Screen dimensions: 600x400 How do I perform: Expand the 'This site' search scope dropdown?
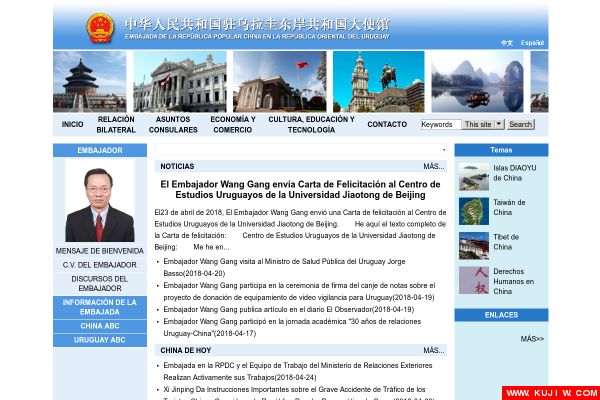[x=483, y=124]
